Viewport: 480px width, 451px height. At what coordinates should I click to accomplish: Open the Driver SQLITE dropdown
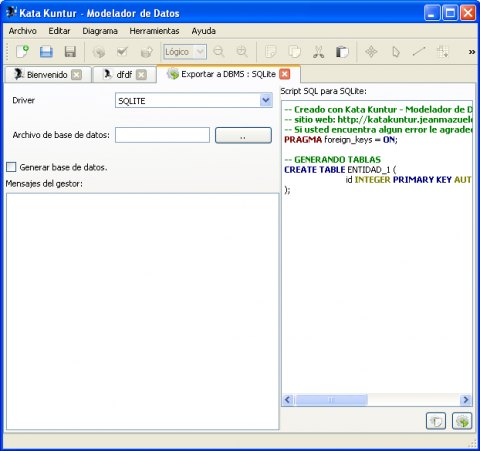tap(266, 100)
